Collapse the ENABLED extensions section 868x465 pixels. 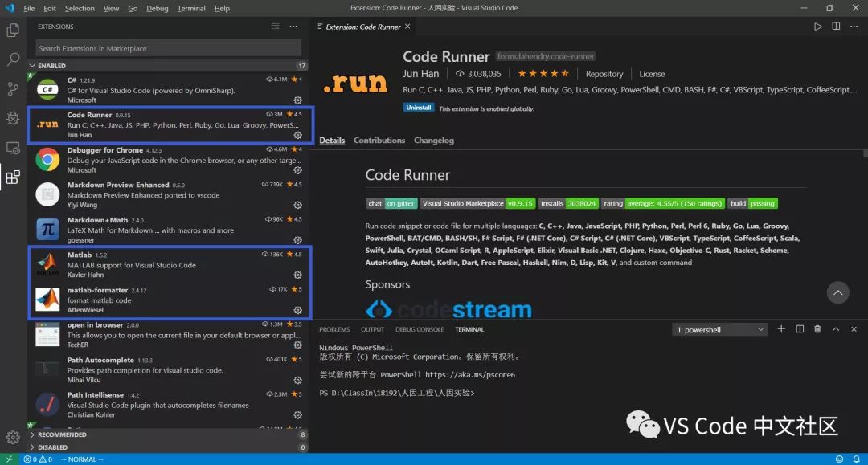pyautogui.click(x=168, y=65)
